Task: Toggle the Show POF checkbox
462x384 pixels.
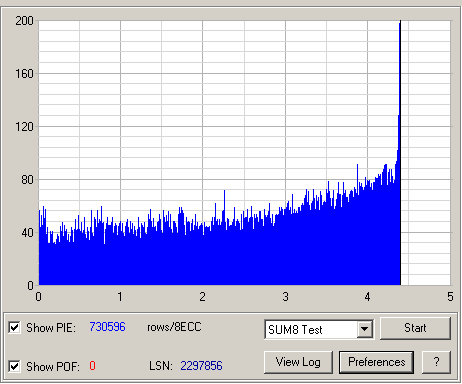Action: coord(14,366)
